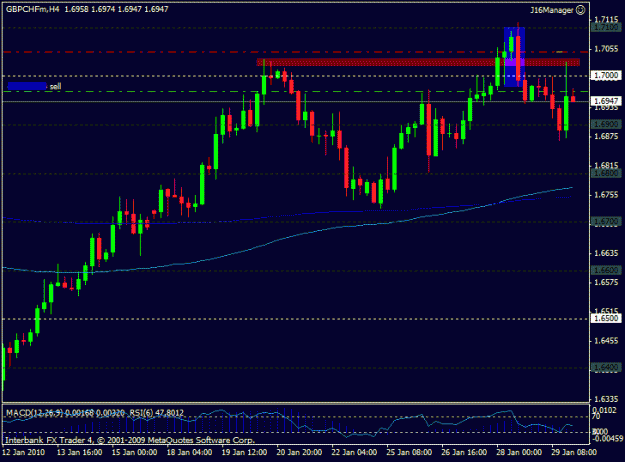Select the red shaded resistance zone rectangle
This screenshot has height=462, width=625.
tap(418, 62)
